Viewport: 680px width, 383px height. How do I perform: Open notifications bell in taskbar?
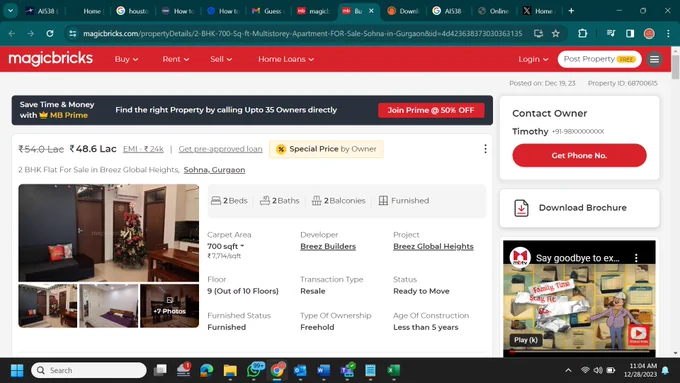pyautogui.click(x=665, y=370)
